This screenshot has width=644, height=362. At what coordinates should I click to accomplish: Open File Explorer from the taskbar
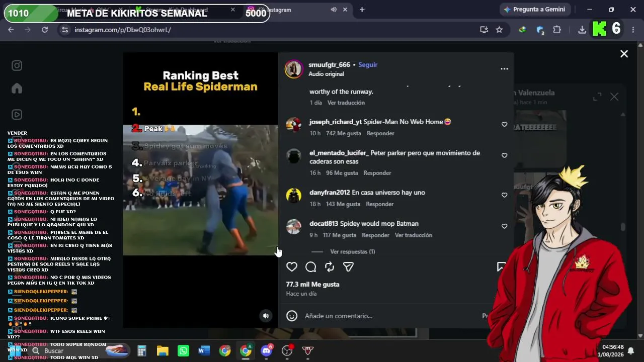pos(163,350)
